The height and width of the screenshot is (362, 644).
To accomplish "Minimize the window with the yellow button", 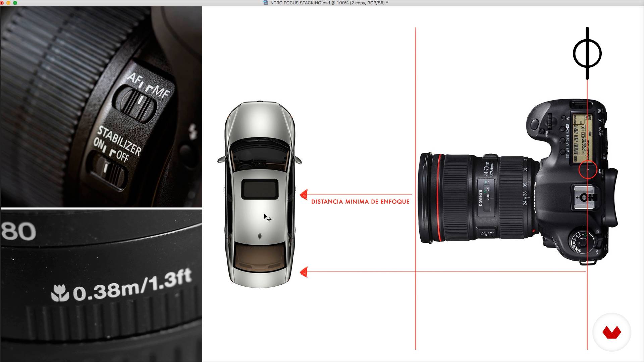I will pyautogui.click(x=9, y=3).
